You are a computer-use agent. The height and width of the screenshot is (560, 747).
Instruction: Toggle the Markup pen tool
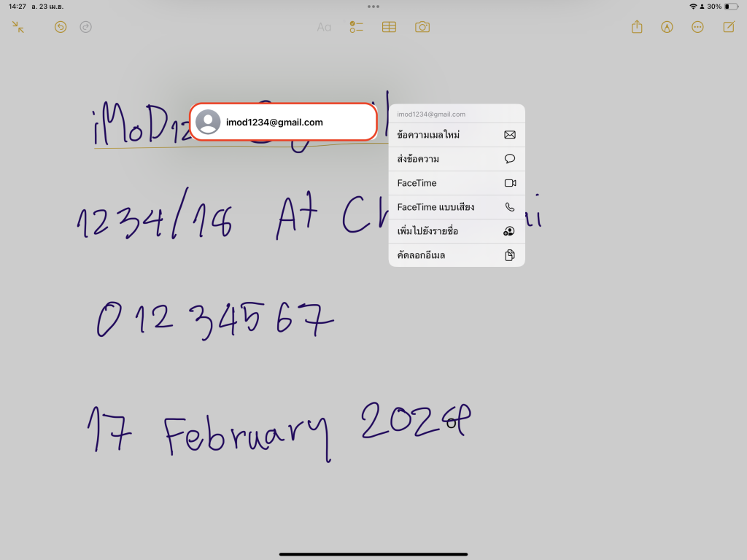pyautogui.click(x=667, y=27)
